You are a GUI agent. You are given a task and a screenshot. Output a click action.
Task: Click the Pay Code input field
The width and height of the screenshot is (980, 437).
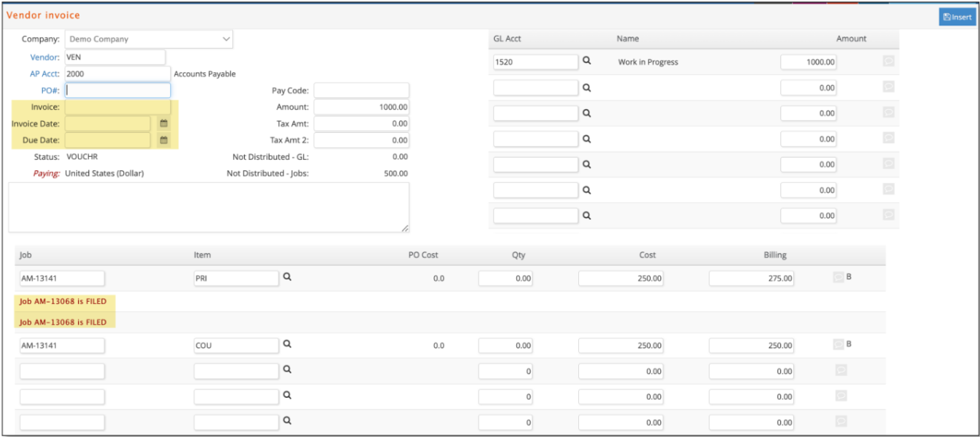[361, 91]
